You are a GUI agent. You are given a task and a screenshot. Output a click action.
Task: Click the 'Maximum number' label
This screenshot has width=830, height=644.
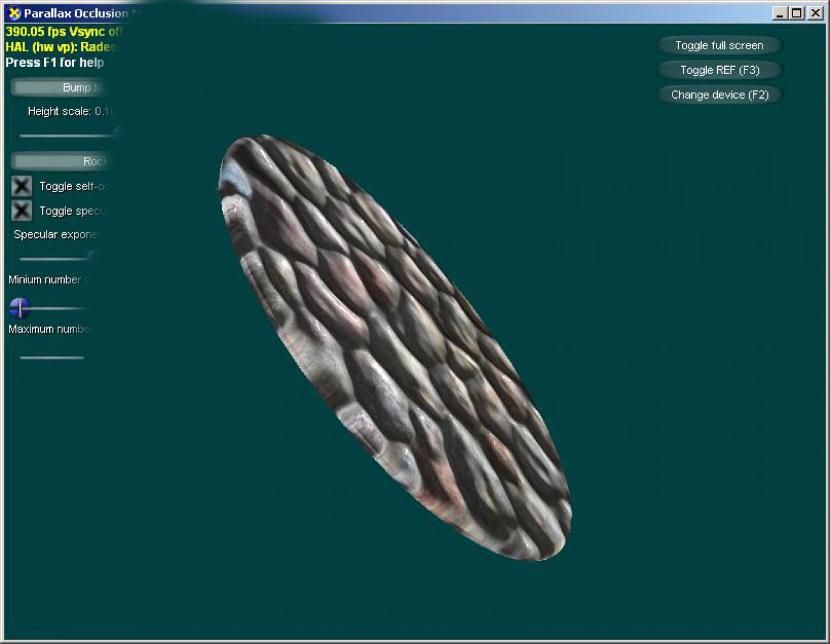point(48,329)
